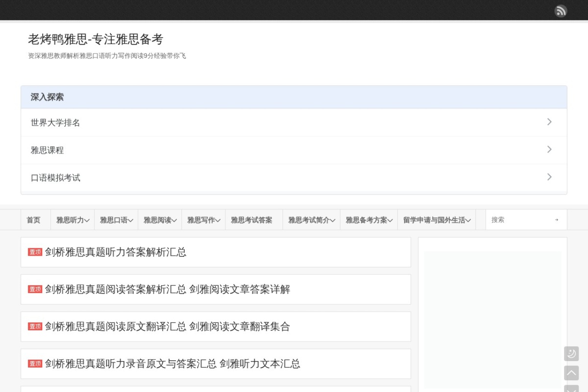Image resolution: width=588 pixels, height=392 pixels.
Task: Expand the 雅思阅读 dropdown menu
Action: tap(160, 220)
